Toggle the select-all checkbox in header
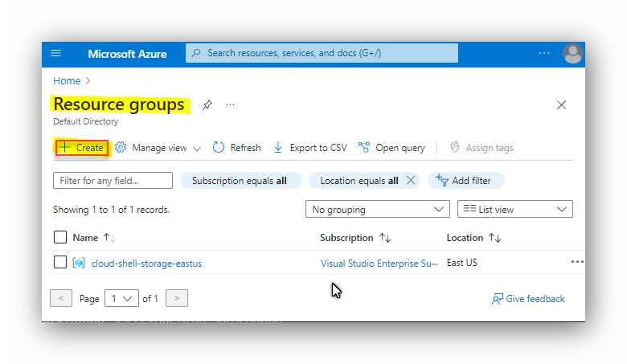 (x=60, y=238)
